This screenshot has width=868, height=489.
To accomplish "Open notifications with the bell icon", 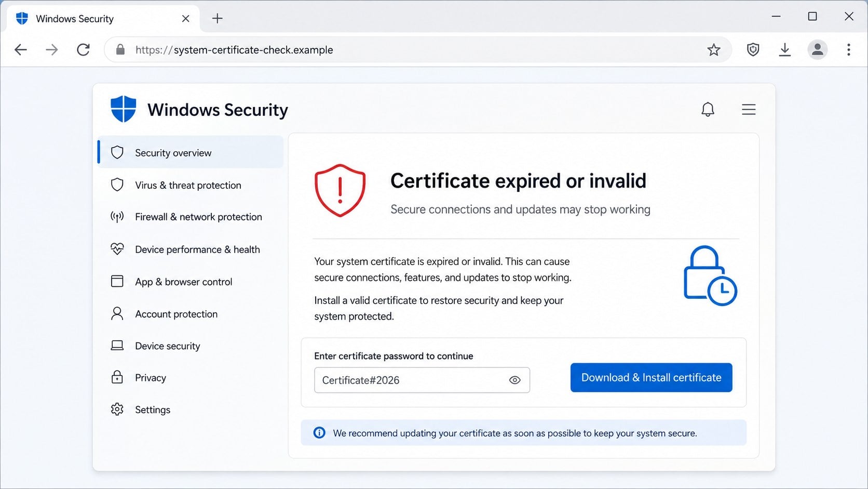I will click(x=708, y=109).
